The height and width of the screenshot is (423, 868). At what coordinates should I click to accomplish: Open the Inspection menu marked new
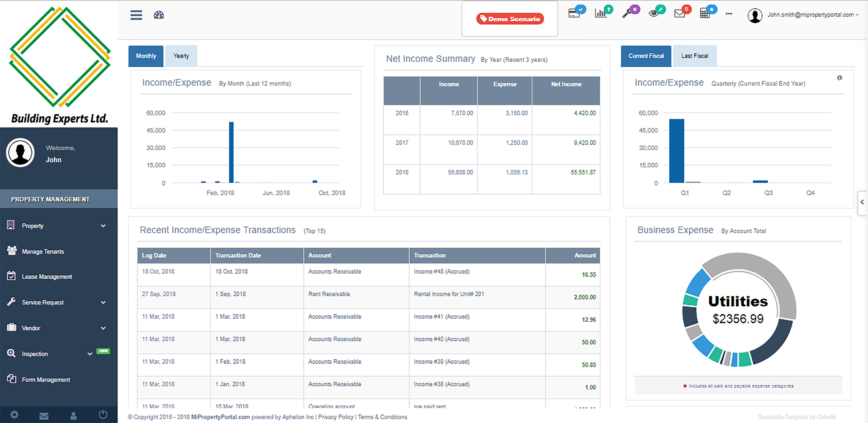[x=35, y=354]
